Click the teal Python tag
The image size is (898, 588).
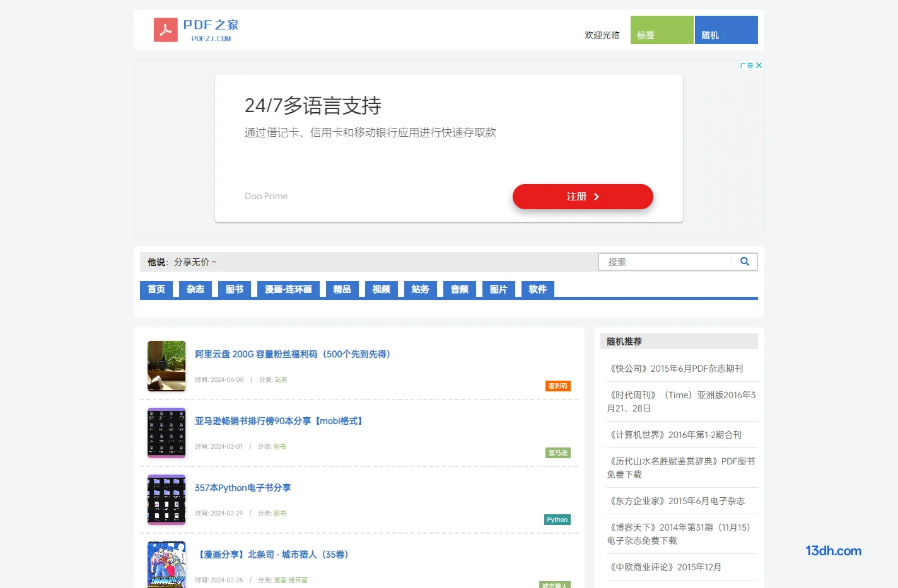pos(557,519)
